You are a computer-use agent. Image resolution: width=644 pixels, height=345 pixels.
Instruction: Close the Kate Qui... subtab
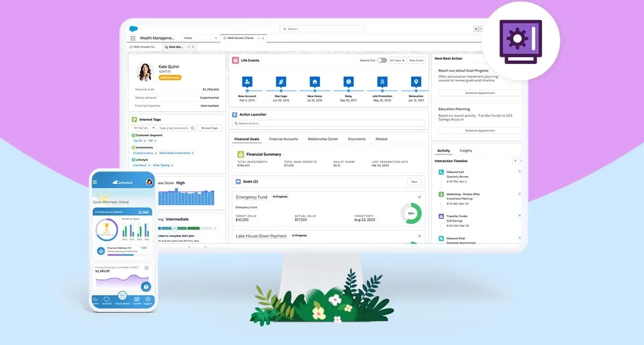193,47
